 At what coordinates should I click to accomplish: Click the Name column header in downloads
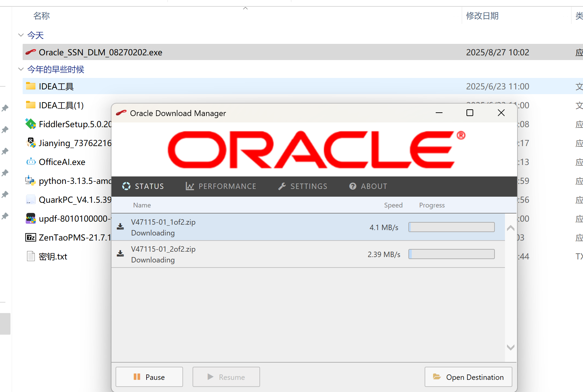point(142,205)
